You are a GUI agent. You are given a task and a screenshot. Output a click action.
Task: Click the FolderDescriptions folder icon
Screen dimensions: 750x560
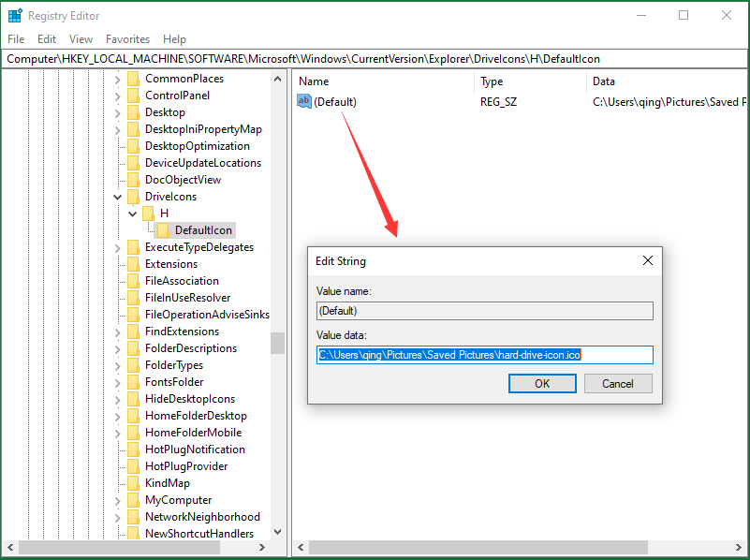point(134,348)
